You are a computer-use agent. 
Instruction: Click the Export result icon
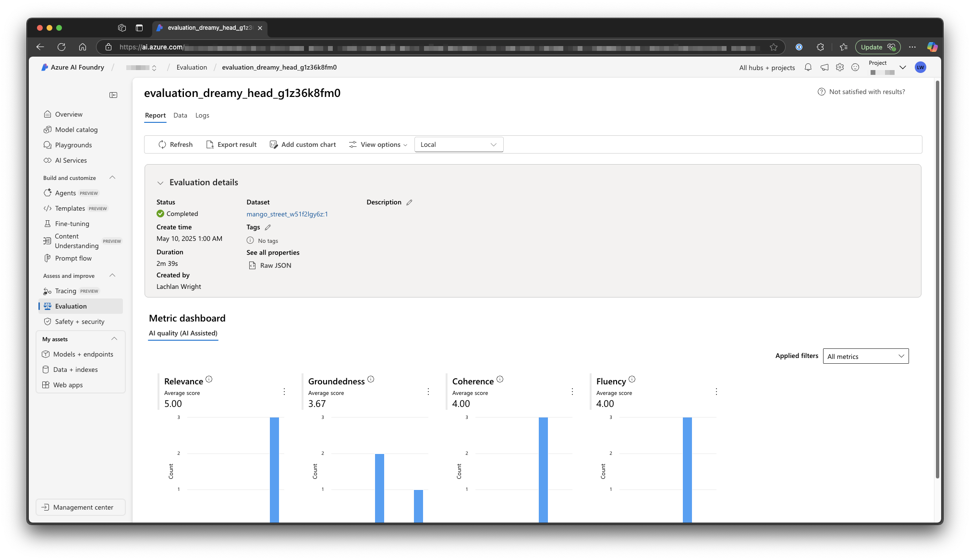coord(210,144)
